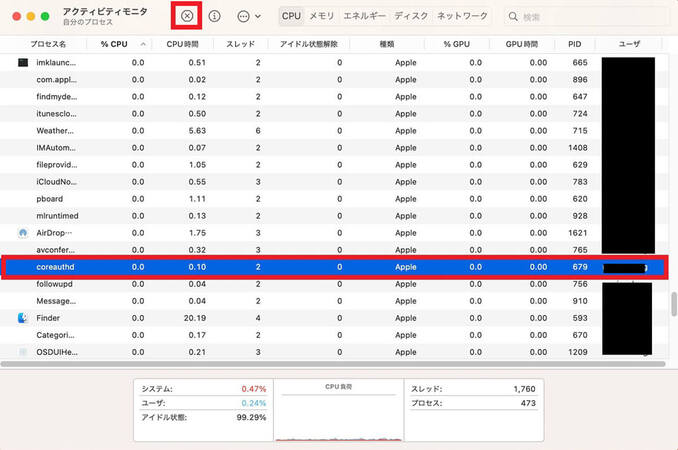The height and width of the screenshot is (450, 678).
Task: Click the ellipsis action menu icon
Action: 243,16
